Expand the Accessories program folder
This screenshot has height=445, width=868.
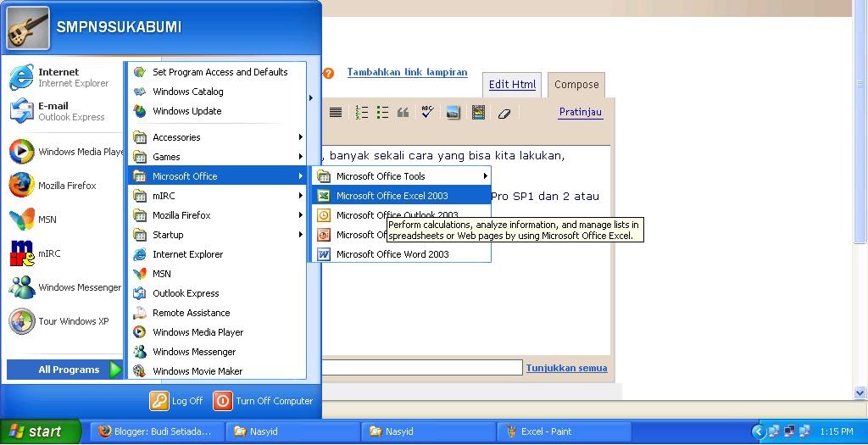[217, 137]
